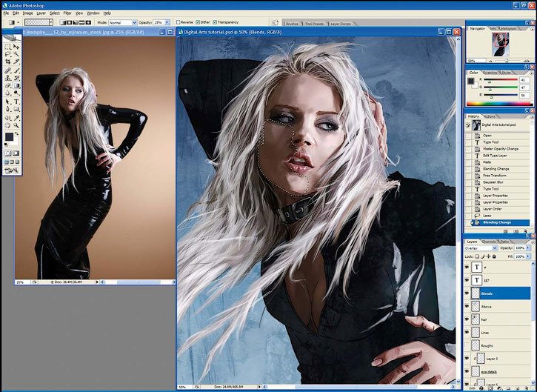Select the Shape tool
537x392 pixels.
coord(16,110)
